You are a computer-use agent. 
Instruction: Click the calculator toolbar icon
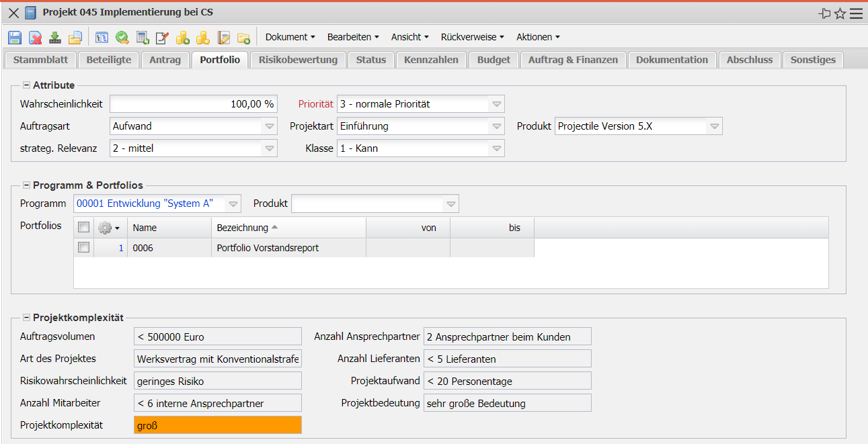143,38
